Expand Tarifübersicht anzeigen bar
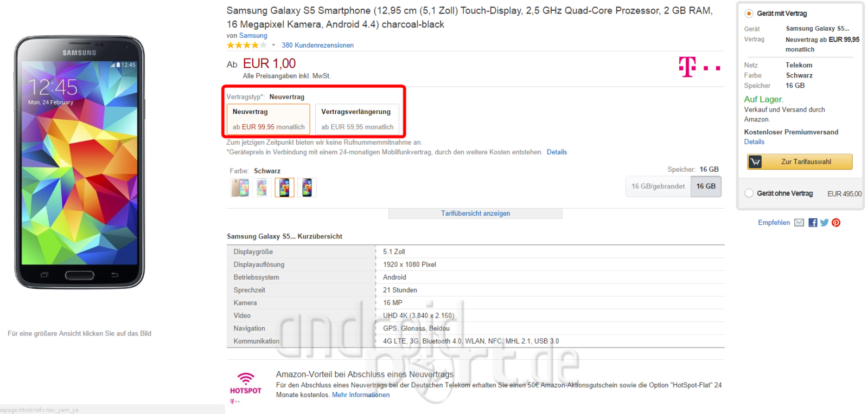Image resolution: width=868 pixels, height=414 pixels. point(475,214)
